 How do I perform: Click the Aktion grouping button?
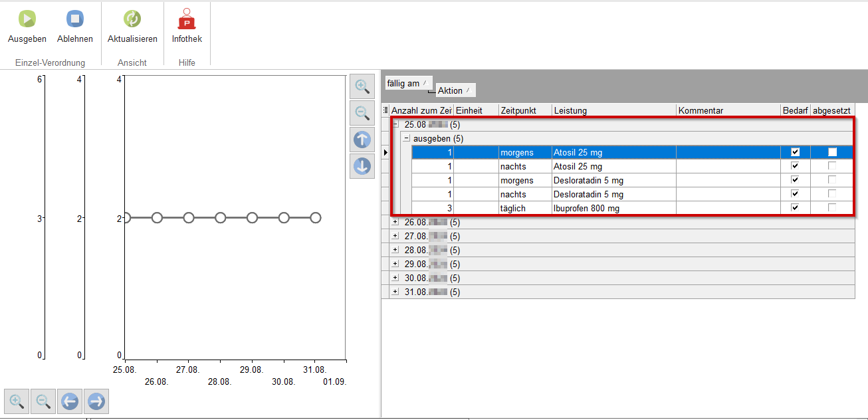[455, 90]
